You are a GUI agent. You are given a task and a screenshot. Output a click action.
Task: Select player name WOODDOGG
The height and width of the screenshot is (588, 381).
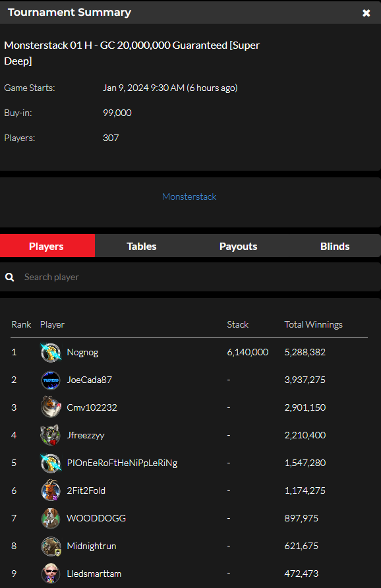click(x=96, y=518)
